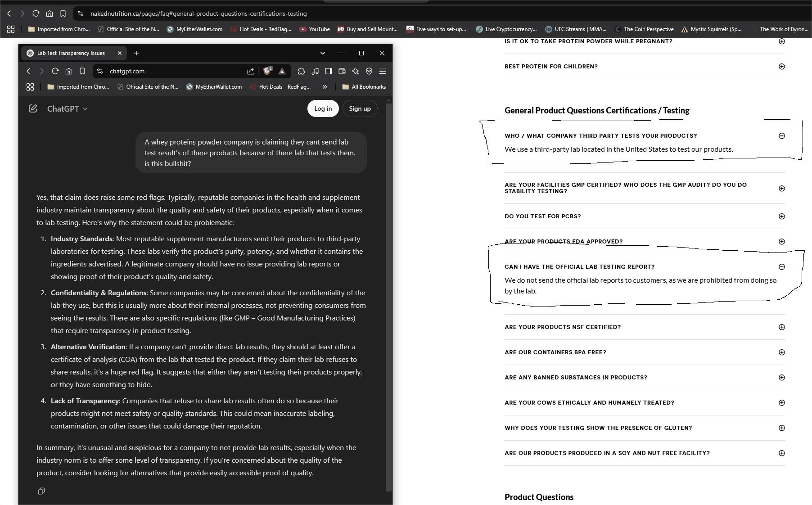Click the Brave VPN shield icon
This screenshot has height=505, width=812.
coord(369,71)
